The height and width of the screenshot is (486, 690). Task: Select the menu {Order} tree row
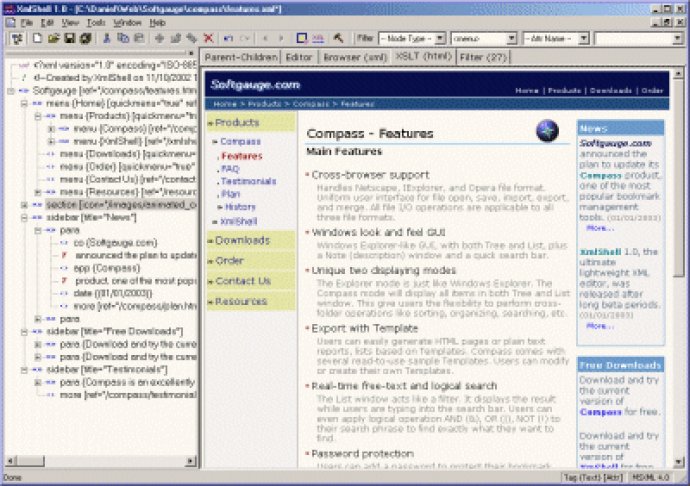[x=128, y=167]
